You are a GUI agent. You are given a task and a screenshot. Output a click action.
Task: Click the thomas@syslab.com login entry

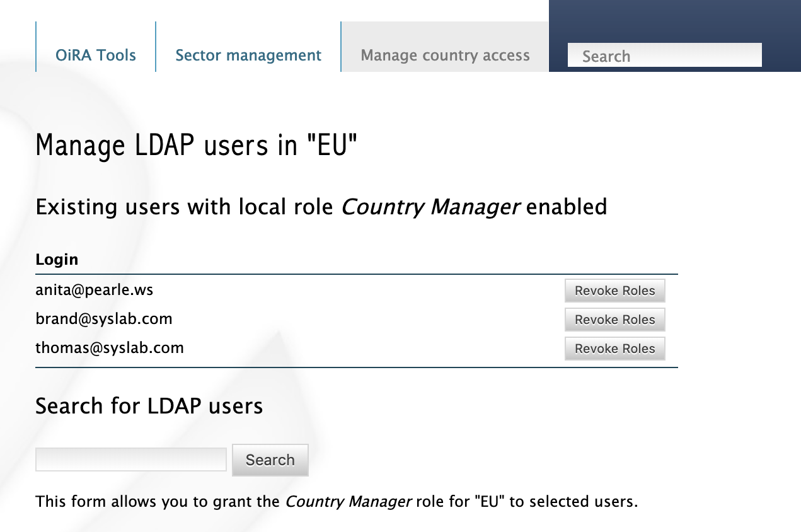(x=110, y=348)
